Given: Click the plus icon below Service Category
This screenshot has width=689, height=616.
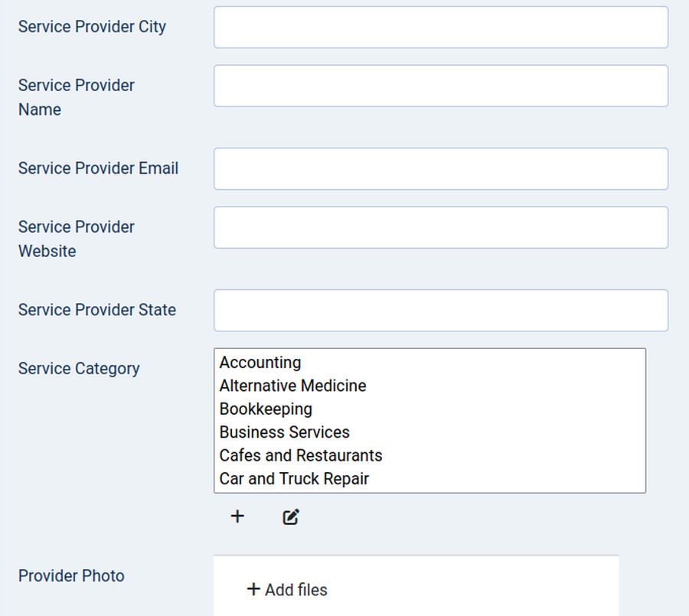Looking at the screenshot, I should pos(237,517).
